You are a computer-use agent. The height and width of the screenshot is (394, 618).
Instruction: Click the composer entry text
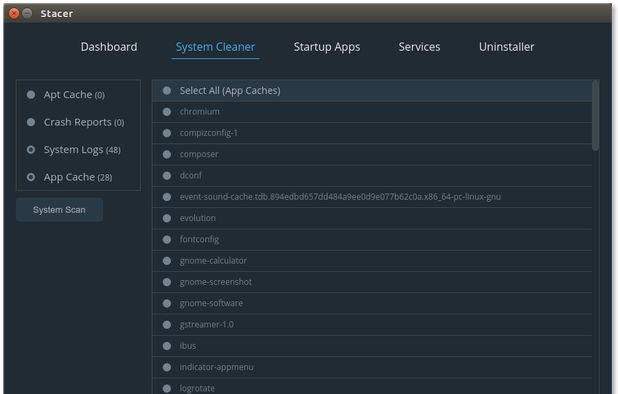tap(199, 154)
